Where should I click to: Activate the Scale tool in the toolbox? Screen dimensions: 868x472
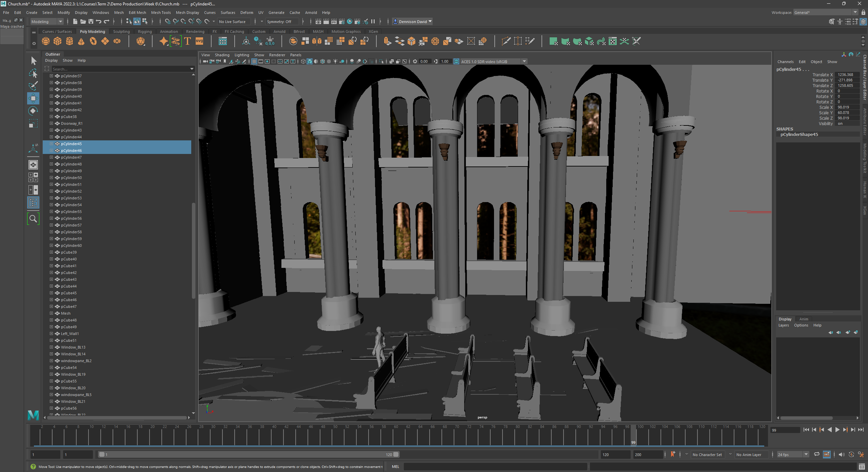(33, 123)
